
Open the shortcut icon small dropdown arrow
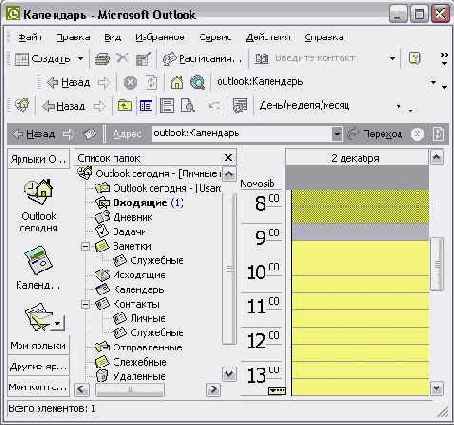(58, 323)
